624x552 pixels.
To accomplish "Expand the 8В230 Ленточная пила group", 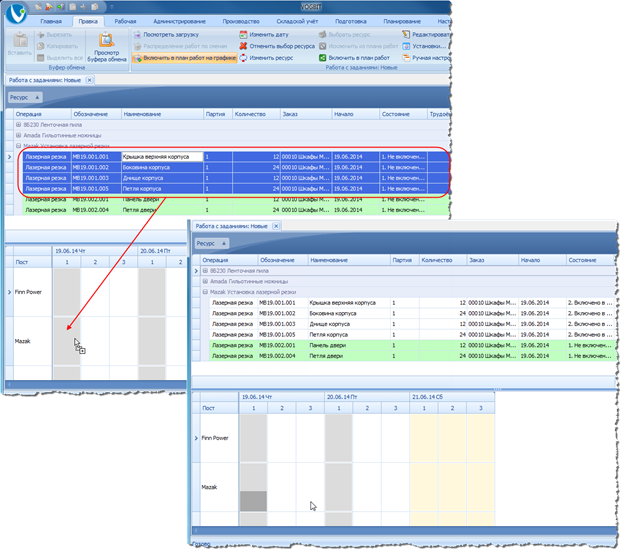I will pyautogui.click(x=18, y=125).
